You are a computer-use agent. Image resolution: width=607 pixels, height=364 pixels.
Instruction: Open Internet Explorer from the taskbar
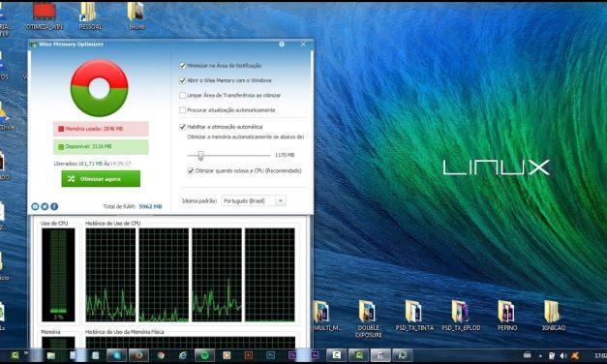click(x=182, y=355)
